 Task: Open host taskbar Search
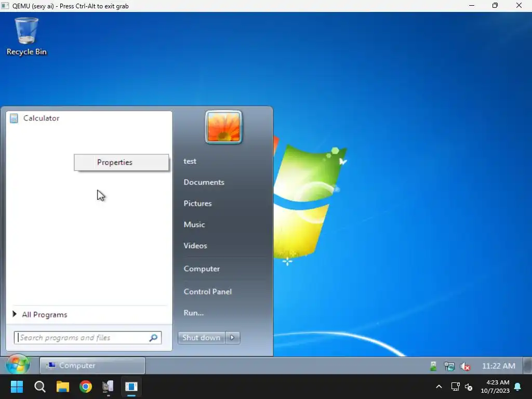[39, 387]
